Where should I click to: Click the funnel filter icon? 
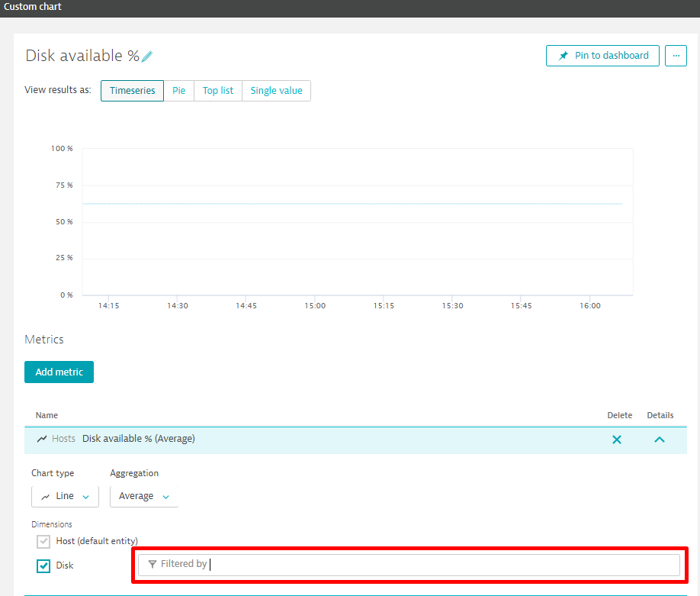point(153,565)
